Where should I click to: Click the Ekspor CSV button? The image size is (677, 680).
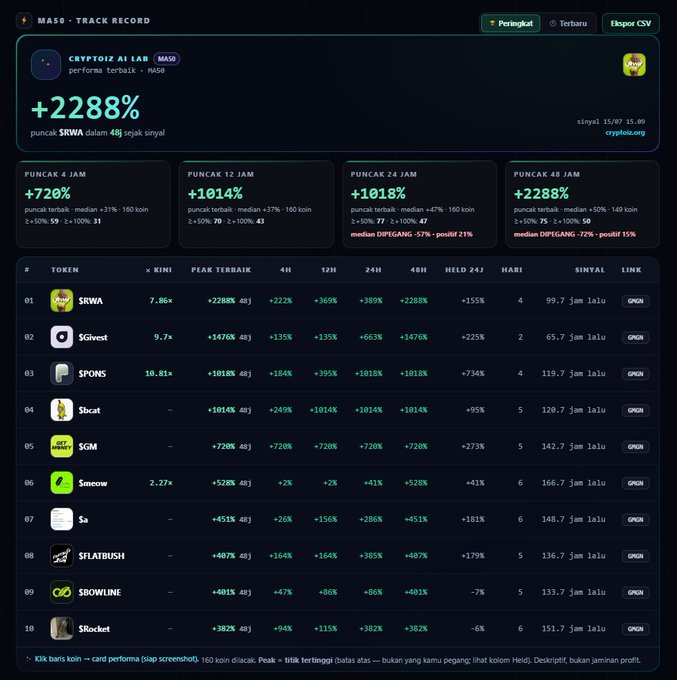click(x=631, y=23)
